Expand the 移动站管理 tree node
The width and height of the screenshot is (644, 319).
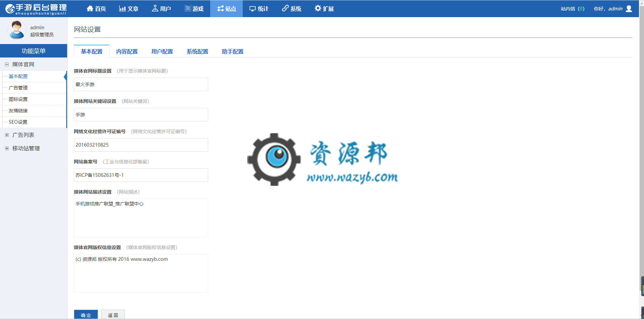click(7, 148)
